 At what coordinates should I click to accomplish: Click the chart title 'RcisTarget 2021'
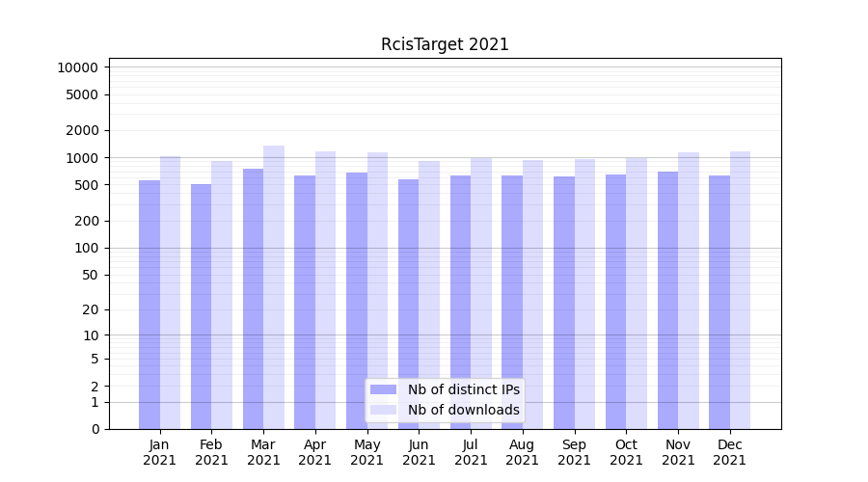(445, 44)
